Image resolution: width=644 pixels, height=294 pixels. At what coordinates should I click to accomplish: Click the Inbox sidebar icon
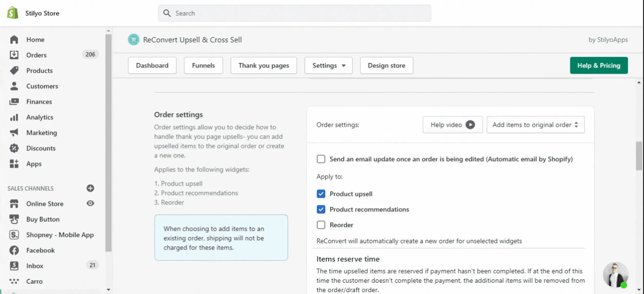coord(14,266)
